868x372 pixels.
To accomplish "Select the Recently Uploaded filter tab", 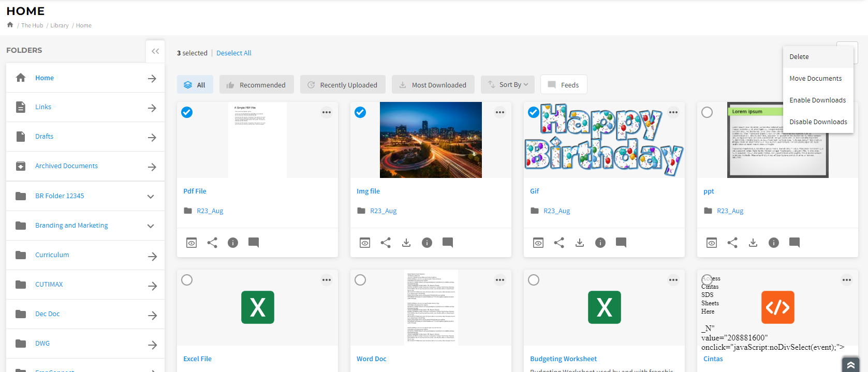I will (343, 85).
